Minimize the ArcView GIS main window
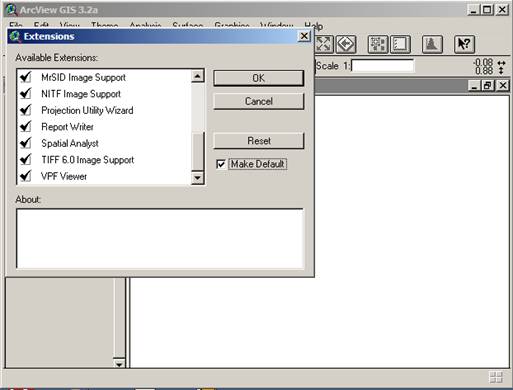513x390 pixels. click(473, 10)
